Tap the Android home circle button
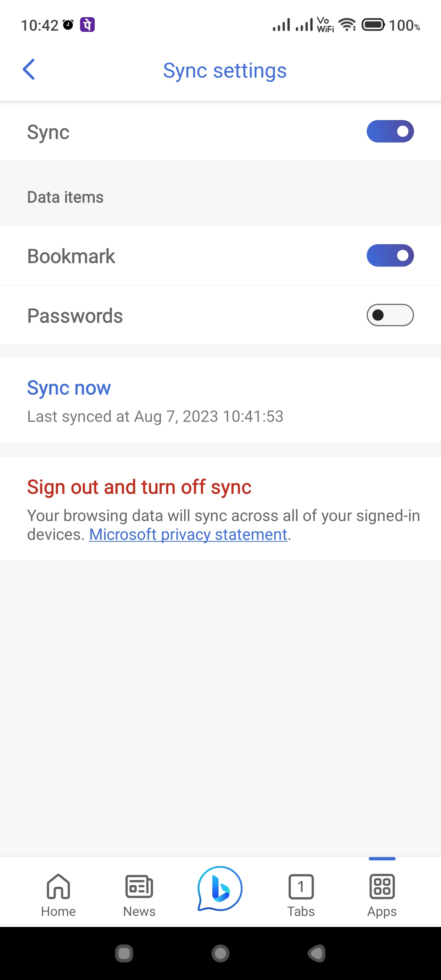The height and width of the screenshot is (980, 441). 220,953
